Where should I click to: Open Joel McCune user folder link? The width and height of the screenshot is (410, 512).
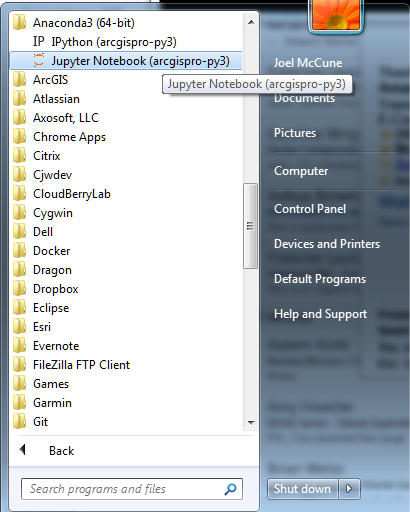[308, 63]
